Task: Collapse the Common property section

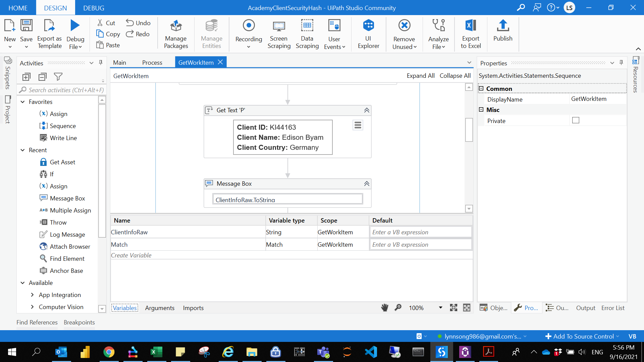Action: 481,88
